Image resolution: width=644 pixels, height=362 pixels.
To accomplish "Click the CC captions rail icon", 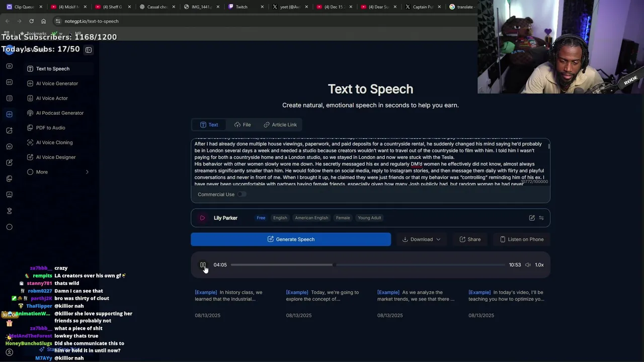I will tap(9, 82).
